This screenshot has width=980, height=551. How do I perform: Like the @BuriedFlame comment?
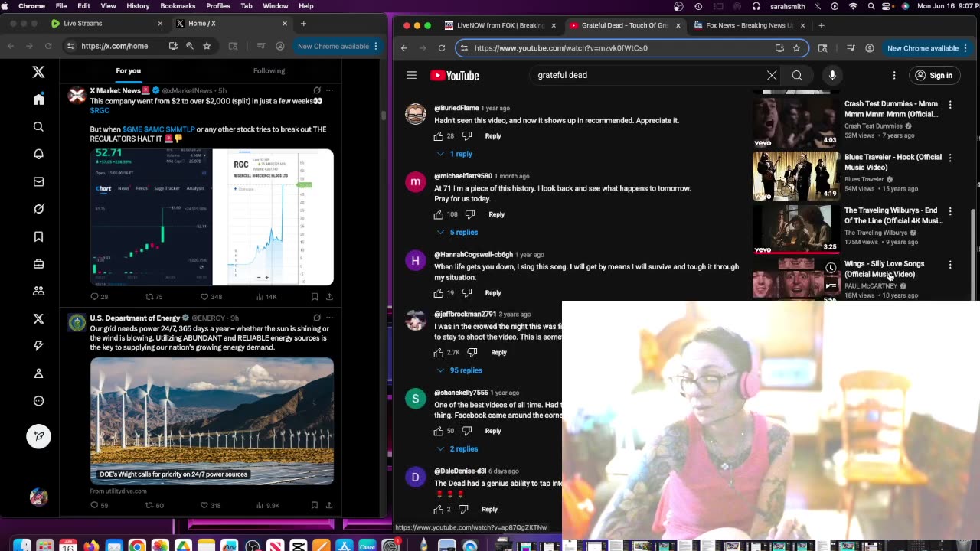tap(439, 136)
